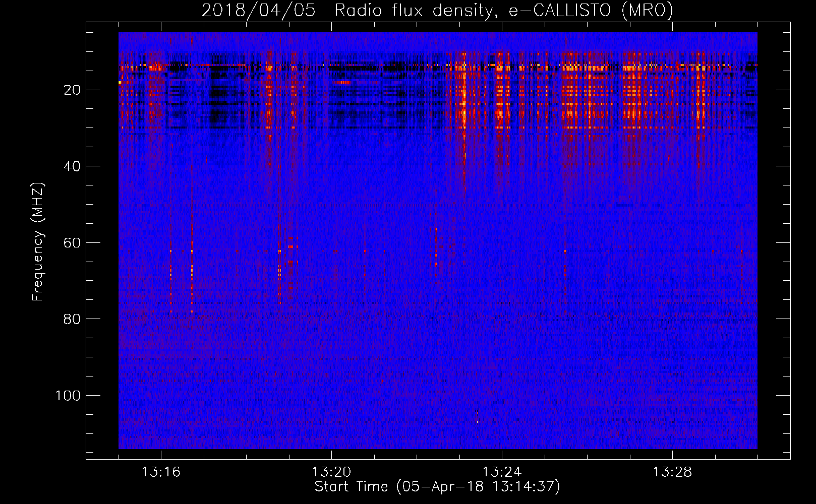Click the 13:16 time tick label
This screenshot has width=816, height=504.
tap(161, 472)
